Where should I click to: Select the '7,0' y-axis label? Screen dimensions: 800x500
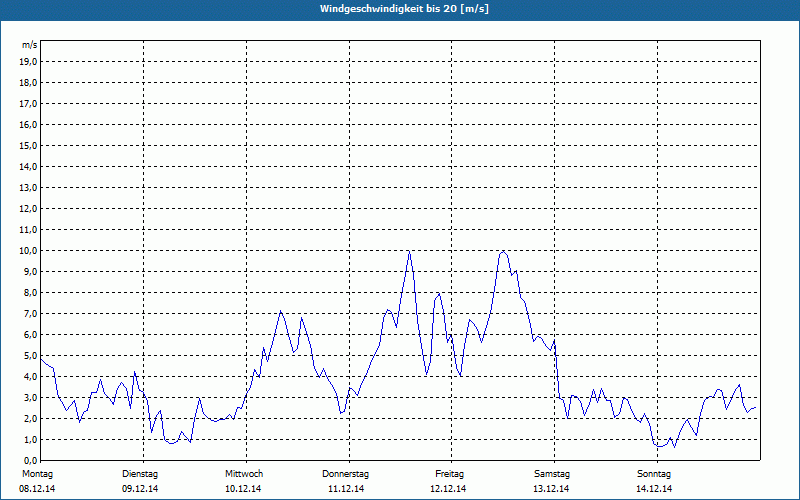click(x=30, y=313)
